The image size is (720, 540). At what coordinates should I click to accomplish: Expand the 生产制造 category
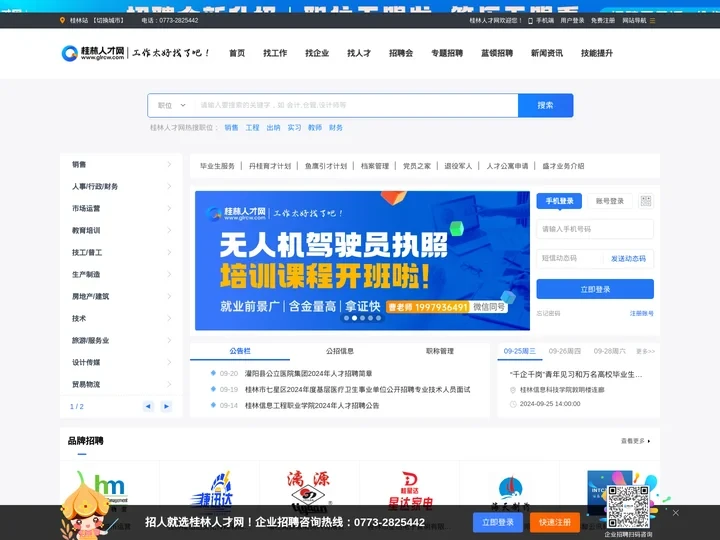point(121,274)
